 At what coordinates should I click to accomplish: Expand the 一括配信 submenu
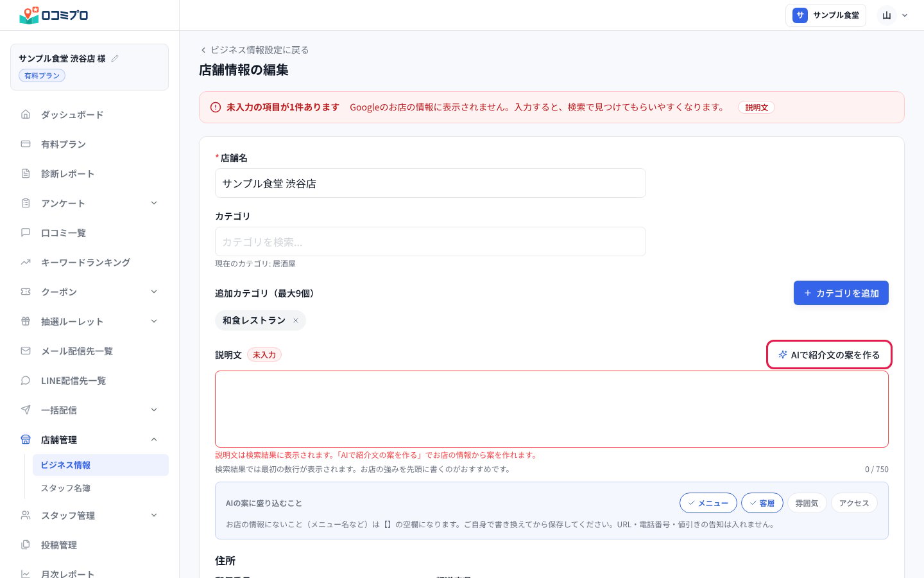154,410
